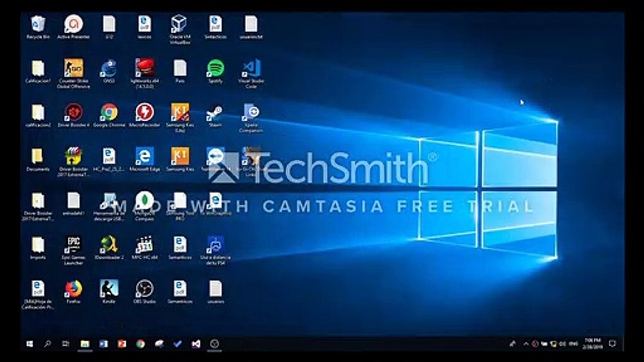Open Visual Studio from the taskbar

tap(196, 344)
